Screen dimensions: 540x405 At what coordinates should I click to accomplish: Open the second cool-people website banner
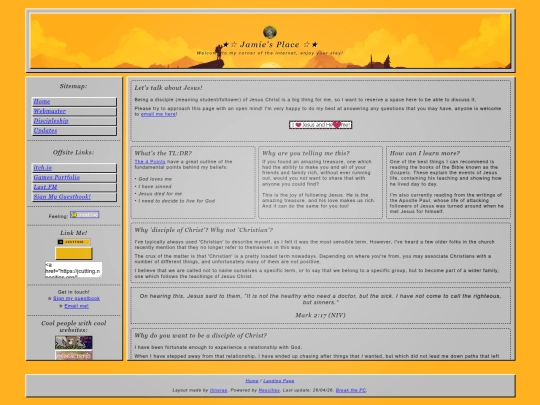74,355
